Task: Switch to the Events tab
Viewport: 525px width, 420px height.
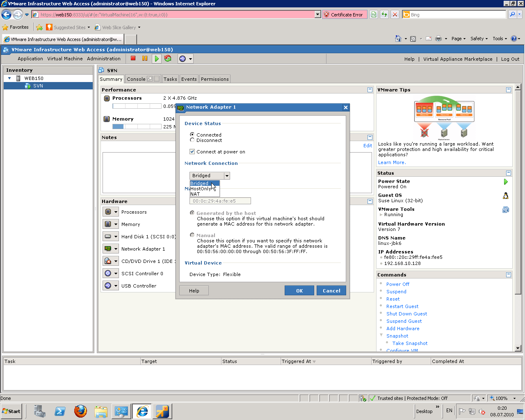Action: pos(189,79)
